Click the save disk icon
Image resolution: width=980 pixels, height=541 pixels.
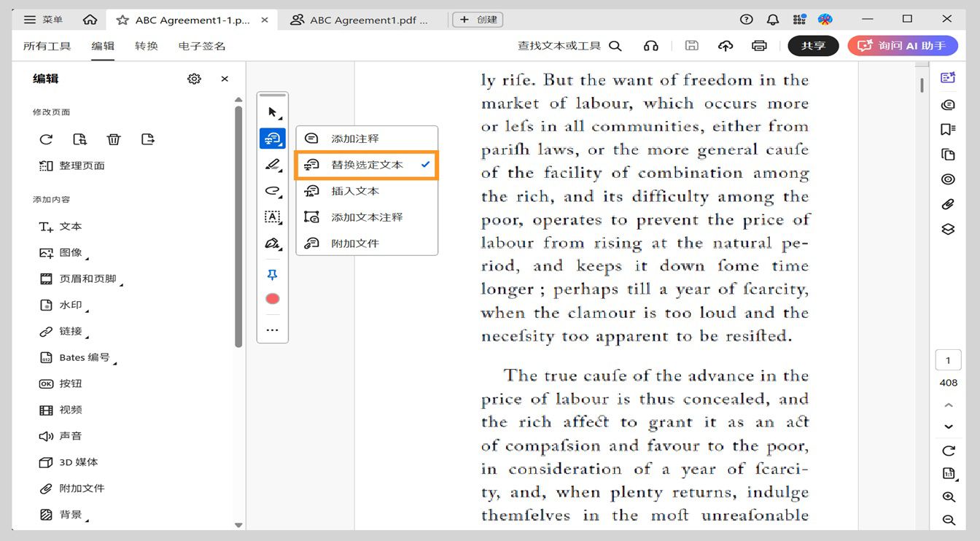pyautogui.click(x=692, y=46)
